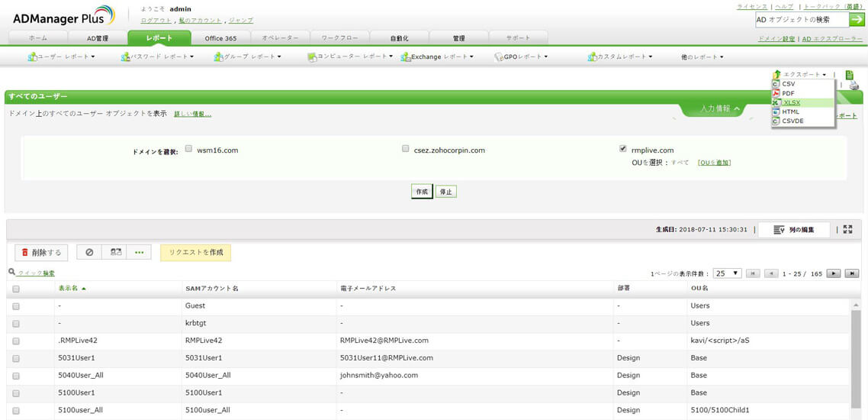Image resolution: width=868 pixels, height=420 pixels.
Task: Click the パスワード レポート icon
Action: pyautogui.click(x=126, y=57)
